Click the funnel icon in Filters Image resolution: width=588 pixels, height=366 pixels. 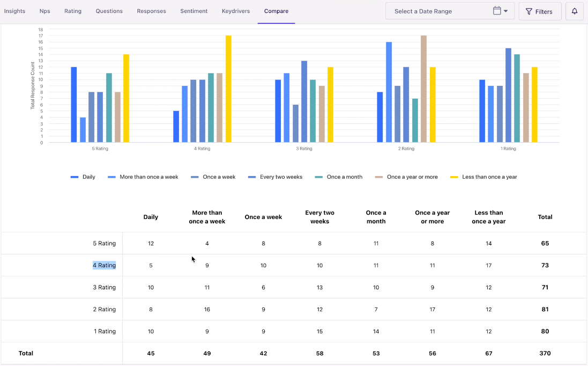(529, 12)
